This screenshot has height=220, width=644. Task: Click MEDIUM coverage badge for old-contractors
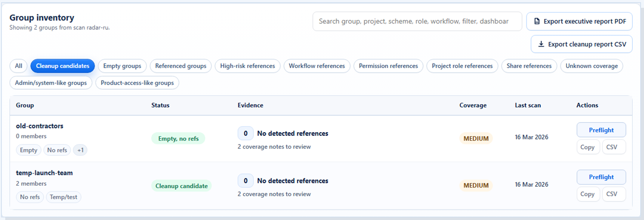click(476, 138)
